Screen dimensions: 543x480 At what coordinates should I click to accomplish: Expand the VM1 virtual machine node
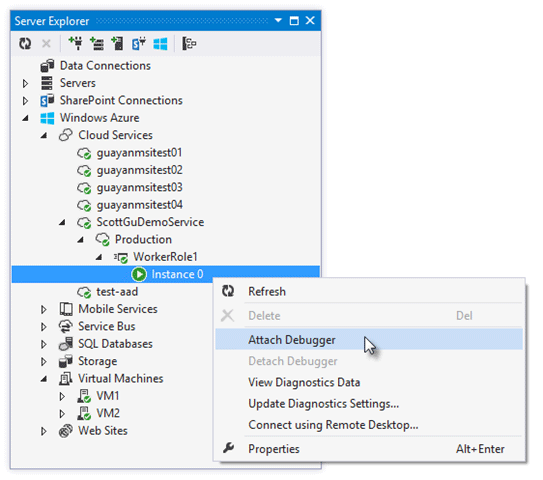click(x=62, y=396)
